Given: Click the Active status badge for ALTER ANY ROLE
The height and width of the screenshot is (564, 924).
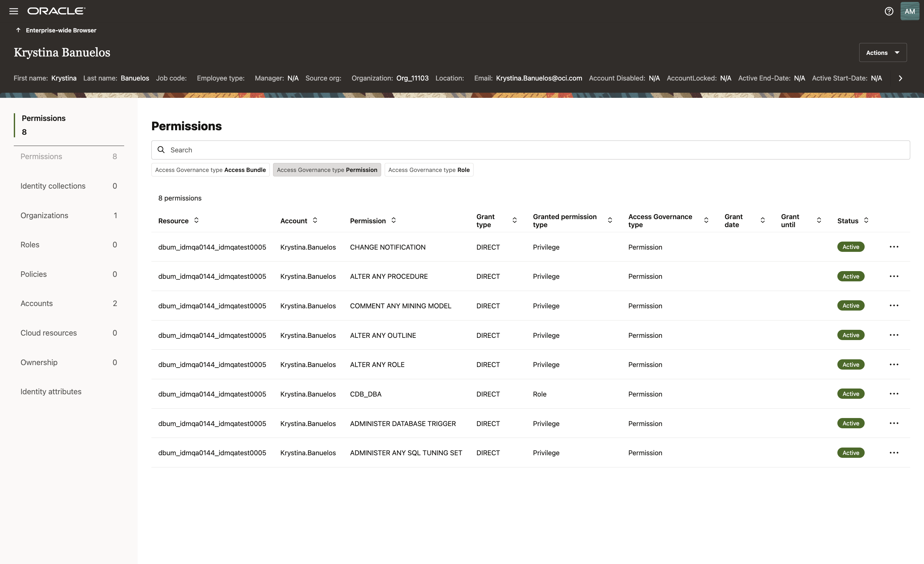Looking at the screenshot, I should [851, 364].
